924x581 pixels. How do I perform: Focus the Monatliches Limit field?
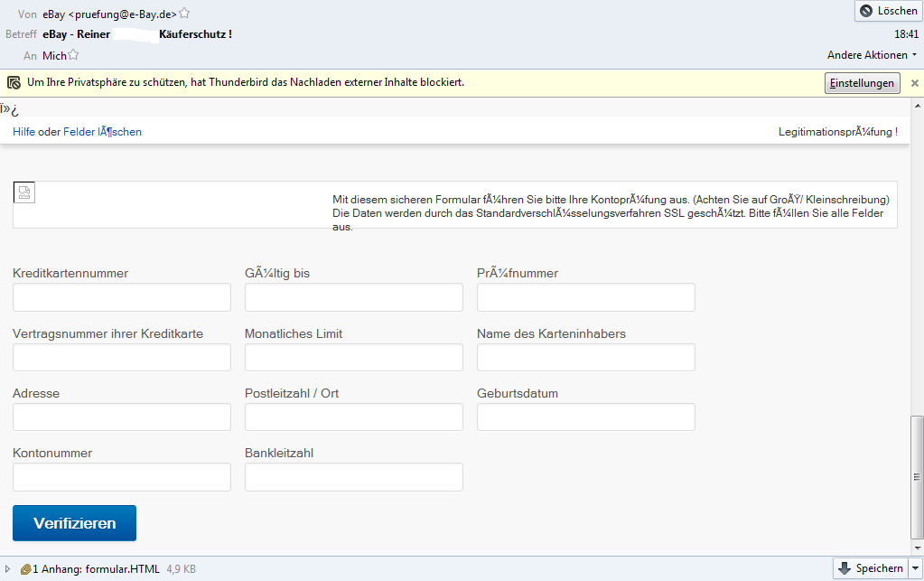pyautogui.click(x=353, y=357)
